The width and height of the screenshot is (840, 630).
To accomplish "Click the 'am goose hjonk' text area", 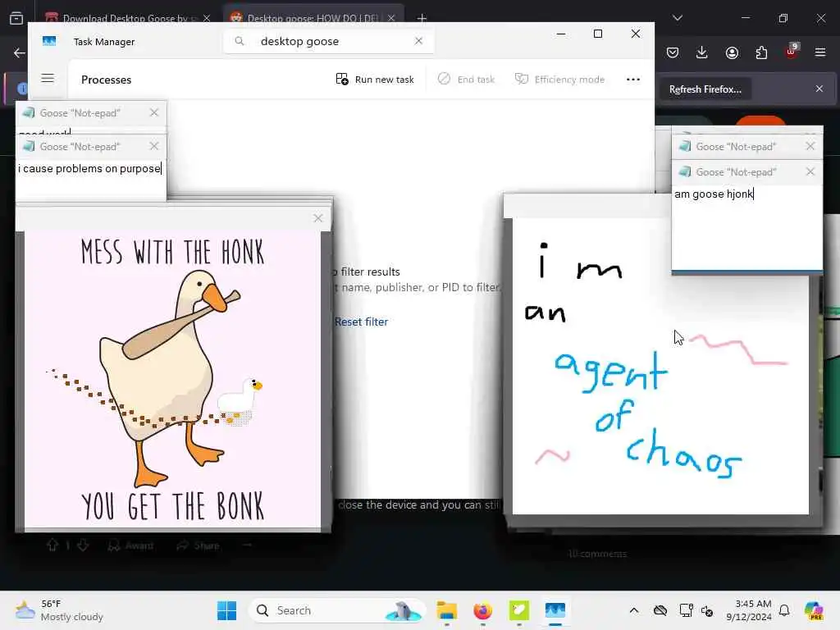I will coord(746,228).
